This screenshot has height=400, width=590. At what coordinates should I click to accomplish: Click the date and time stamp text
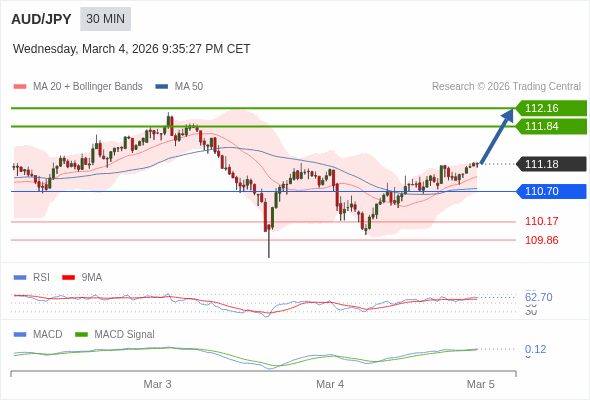pos(131,49)
